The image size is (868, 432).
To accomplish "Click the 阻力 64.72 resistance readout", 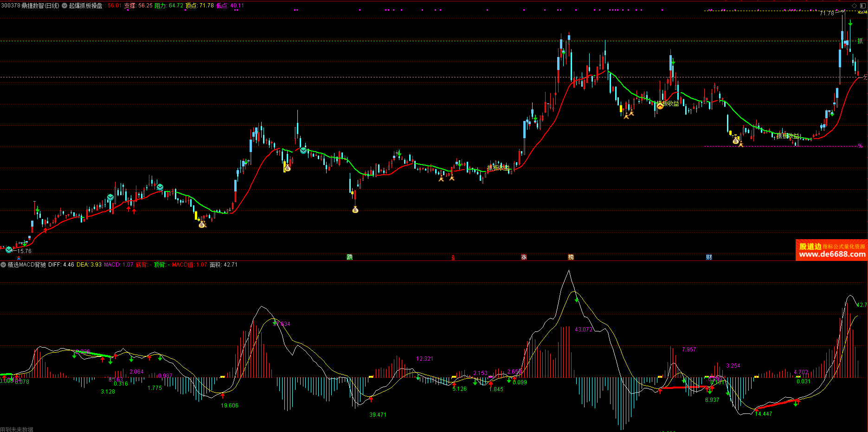I will pyautogui.click(x=168, y=6).
